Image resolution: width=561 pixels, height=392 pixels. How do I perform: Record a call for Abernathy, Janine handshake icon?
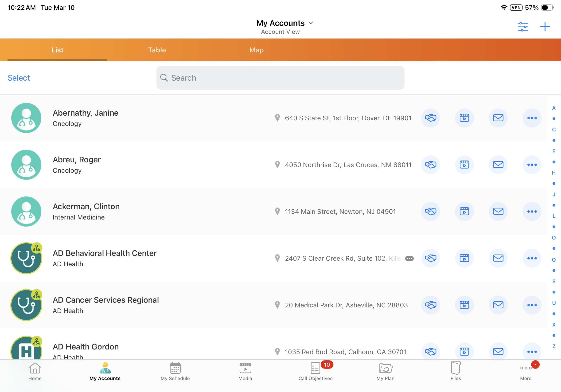[x=430, y=118]
